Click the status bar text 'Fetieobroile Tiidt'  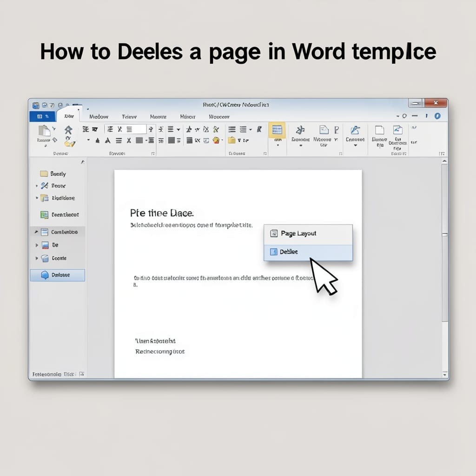[53, 374]
